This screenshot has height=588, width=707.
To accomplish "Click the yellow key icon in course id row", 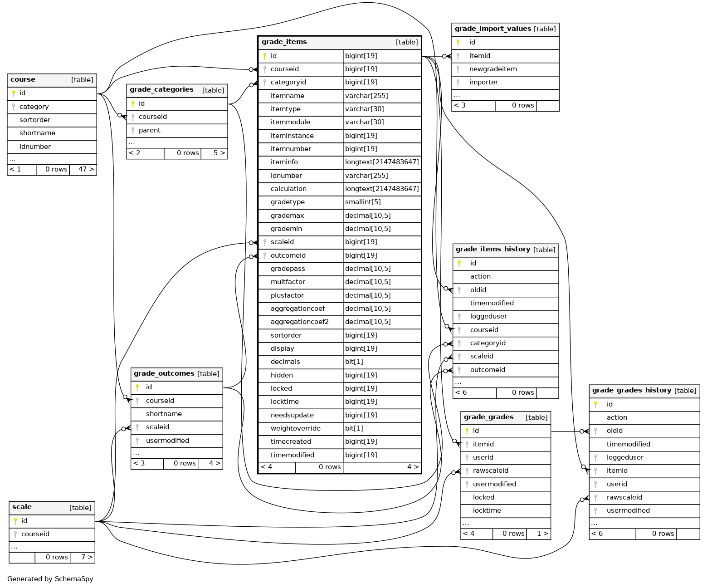I will click(14, 93).
